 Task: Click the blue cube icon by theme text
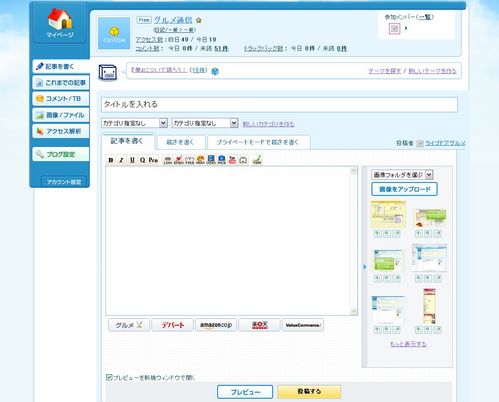point(215,71)
